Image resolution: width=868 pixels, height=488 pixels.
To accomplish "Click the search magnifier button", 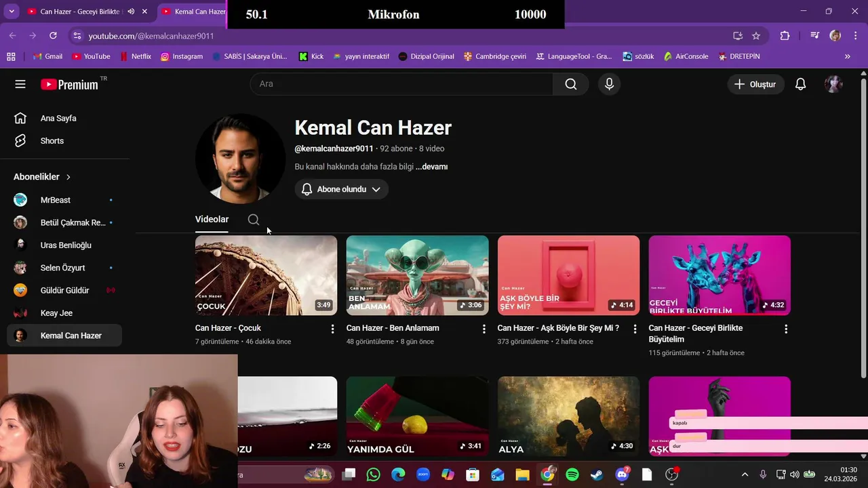I will (571, 84).
